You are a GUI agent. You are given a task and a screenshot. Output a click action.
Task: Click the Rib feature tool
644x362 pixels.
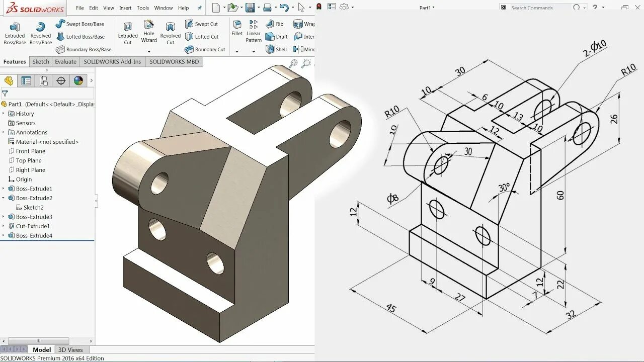[x=275, y=24]
